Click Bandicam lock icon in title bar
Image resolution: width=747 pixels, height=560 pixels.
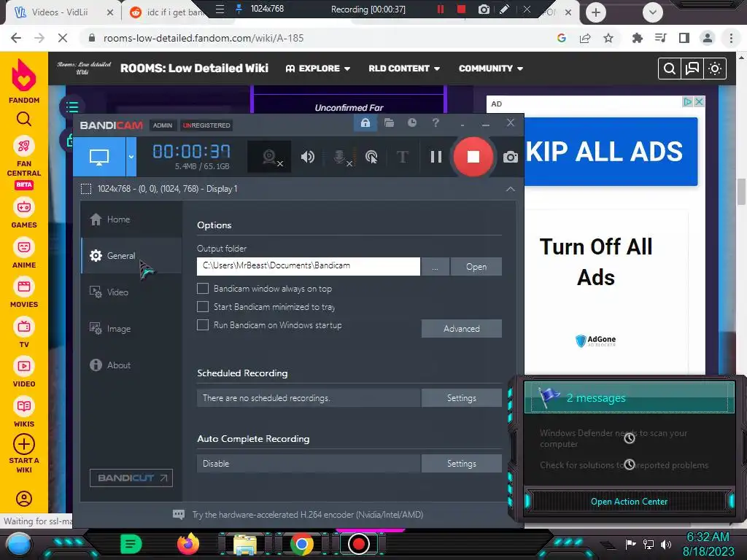pyautogui.click(x=365, y=123)
